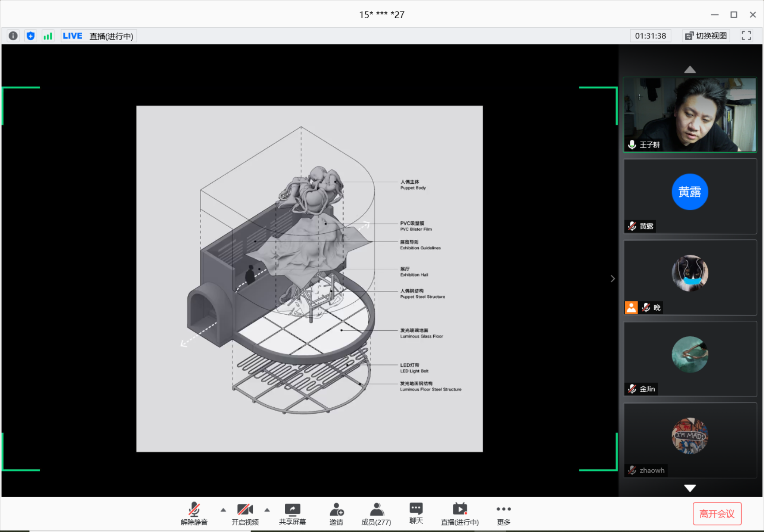Viewport: 764px width, 532px height.
Task: Unmute the microphone (解除静音)
Action: 194,514
